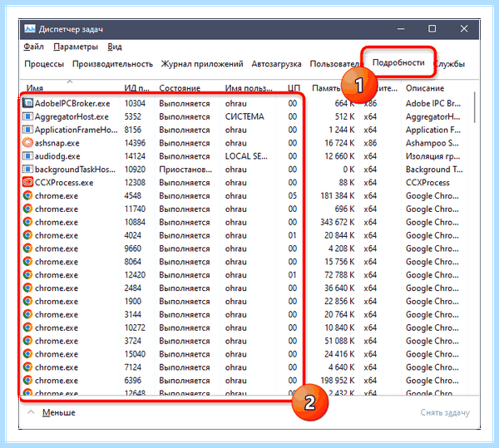Viewport: 499px width, 448px height.
Task: Click the 'Adobe IPC Br...' description cell
Action: pos(433,103)
